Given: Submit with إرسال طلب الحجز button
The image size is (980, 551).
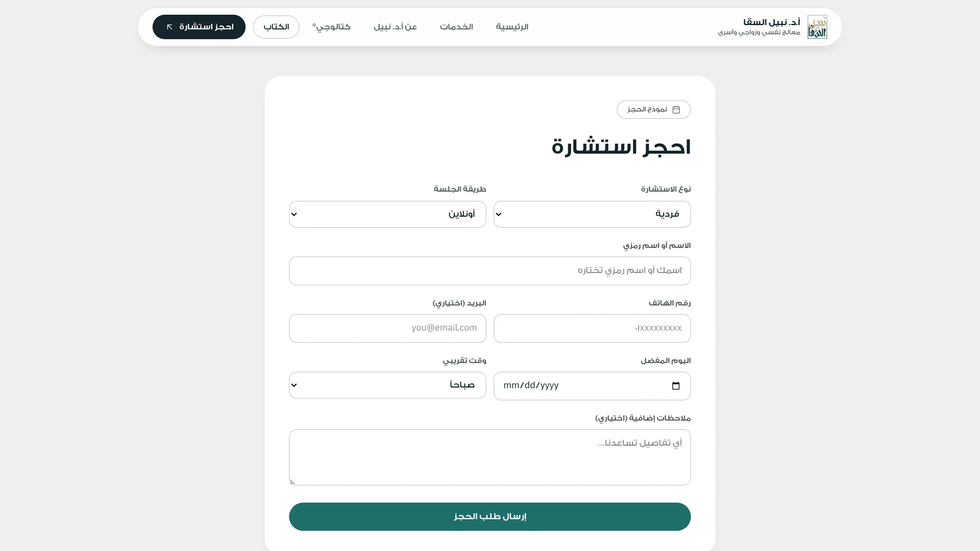Looking at the screenshot, I should click(x=490, y=517).
